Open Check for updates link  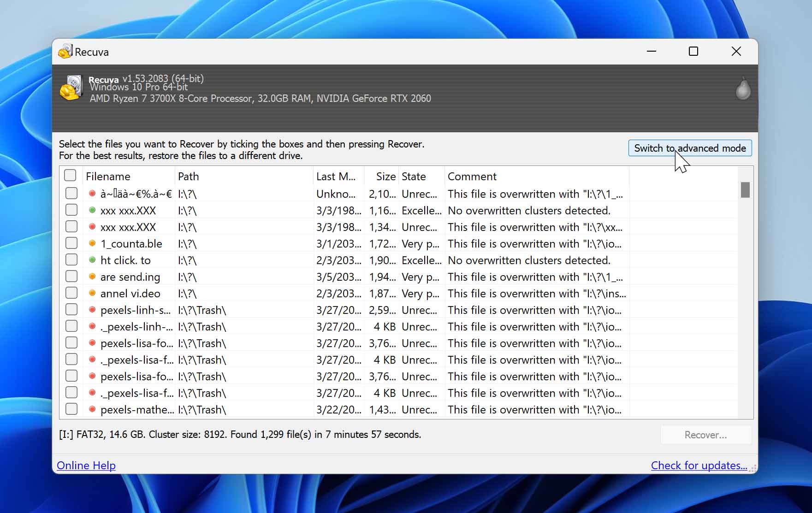[x=699, y=466]
